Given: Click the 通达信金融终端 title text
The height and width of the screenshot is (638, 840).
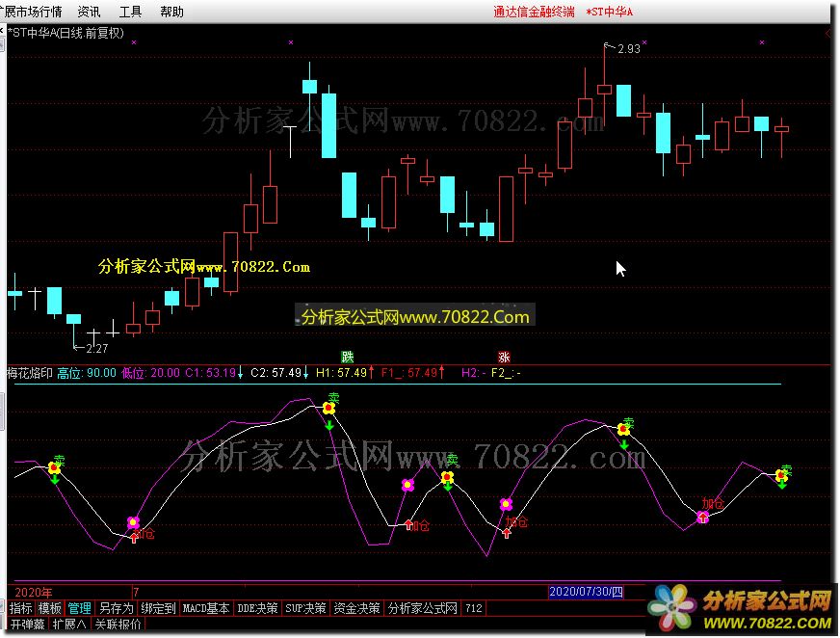Looking at the screenshot, I should point(534,12).
